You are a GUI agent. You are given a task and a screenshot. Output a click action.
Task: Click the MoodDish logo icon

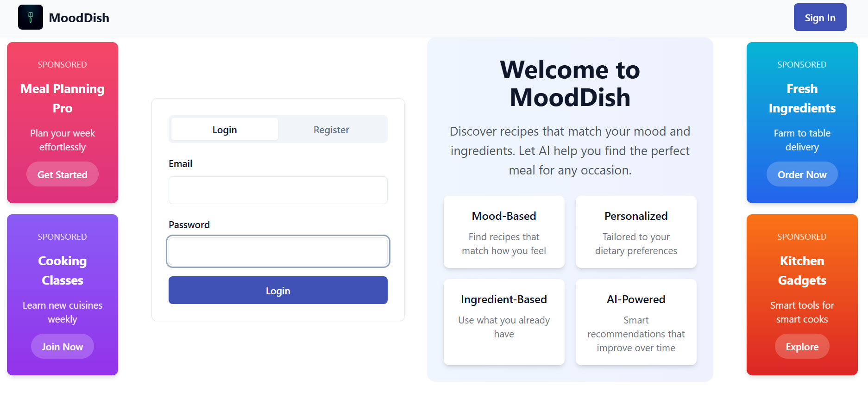[31, 17]
